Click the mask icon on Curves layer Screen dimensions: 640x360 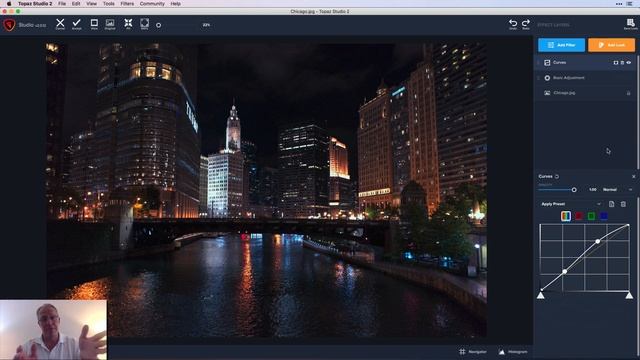click(x=616, y=62)
